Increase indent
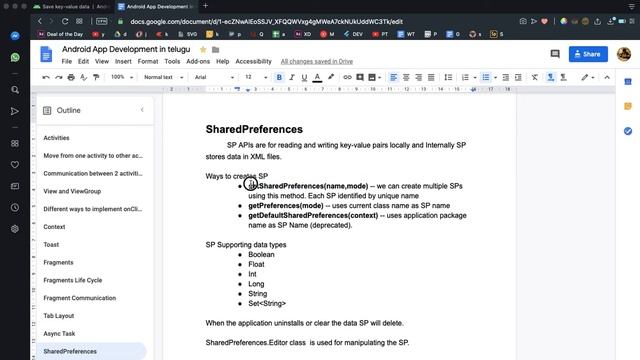640x360 pixels. pyautogui.click(x=518, y=77)
